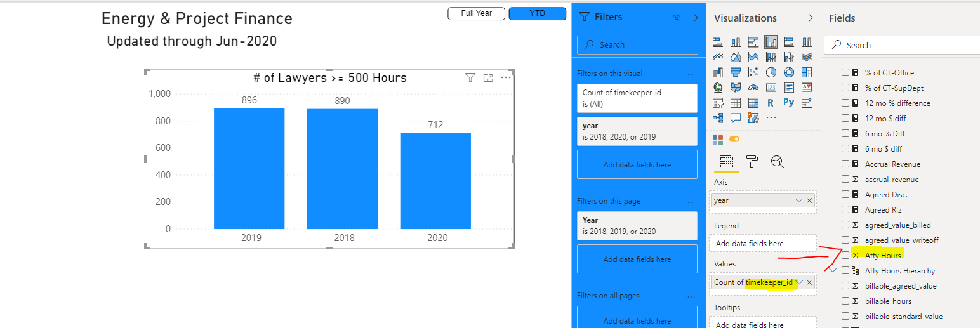Open Count of timekeeper_id field dropdown
This screenshot has width=980, height=328.
pyautogui.click(x=799, y=282)
